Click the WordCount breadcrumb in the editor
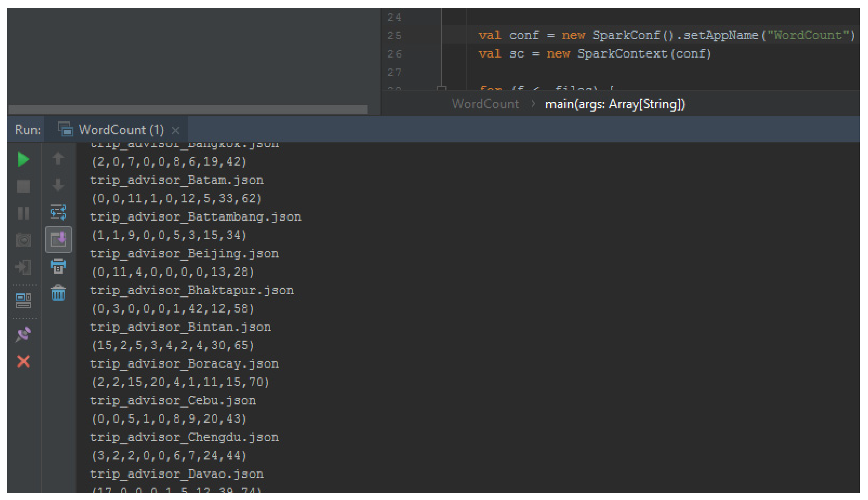Viewport: 868px width, 500px height. tap(485, 104)
